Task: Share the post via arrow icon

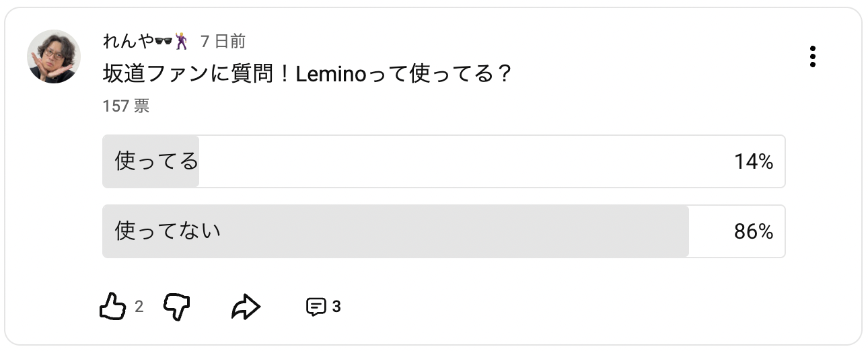Action: pyautogui.click(x=246, y=307)
